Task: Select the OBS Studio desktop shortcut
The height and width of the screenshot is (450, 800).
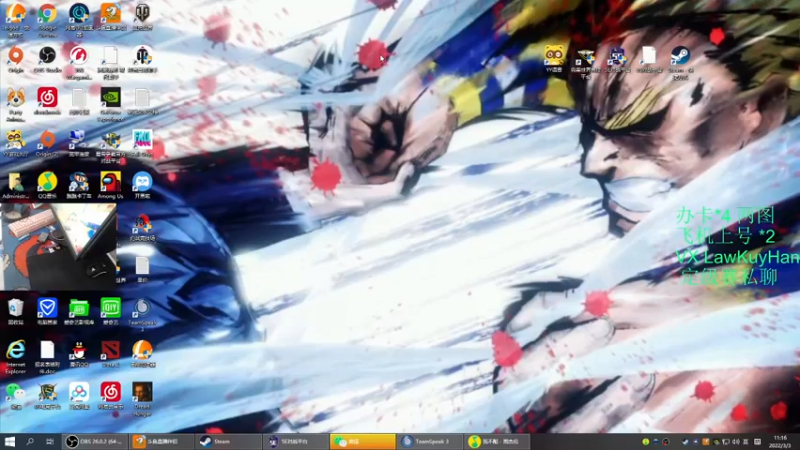Action: [47, 59]
